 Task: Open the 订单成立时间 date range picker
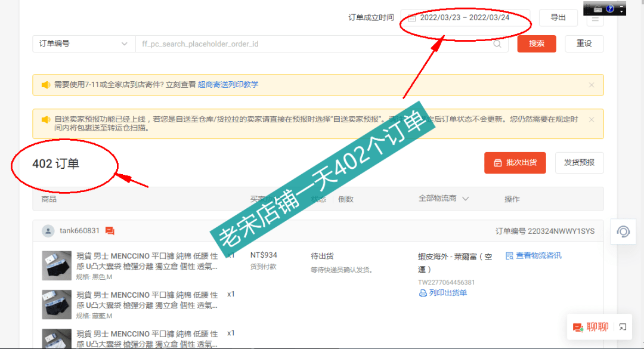[465, 18]
